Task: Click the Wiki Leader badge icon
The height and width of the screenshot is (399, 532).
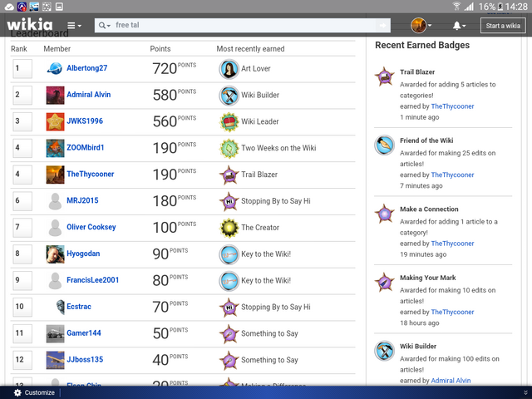Action: [x=229, y=122]
